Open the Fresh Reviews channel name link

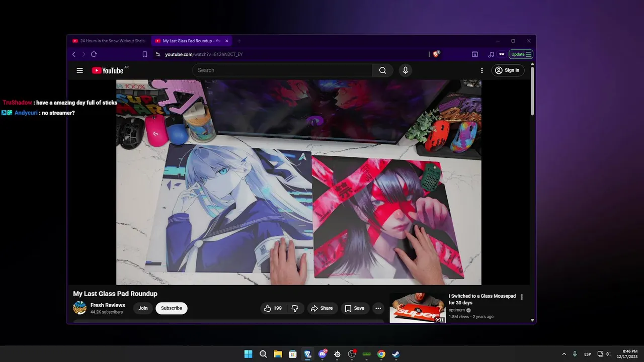108,305
